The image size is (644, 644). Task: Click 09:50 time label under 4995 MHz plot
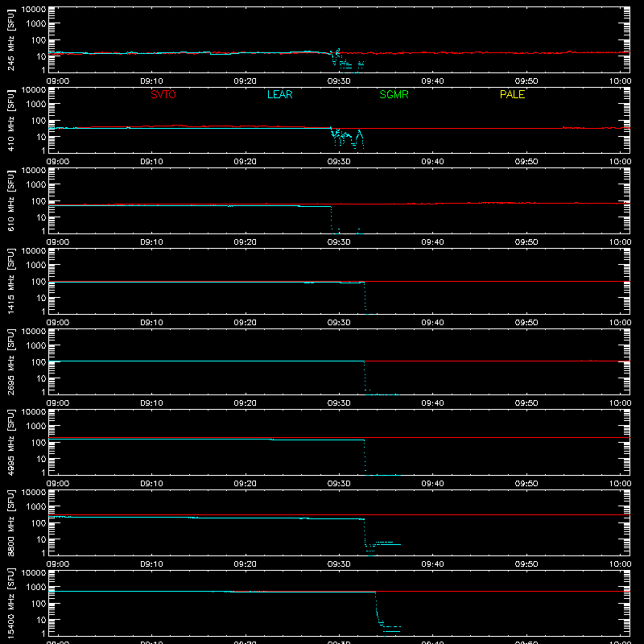(x=526, y=484)
